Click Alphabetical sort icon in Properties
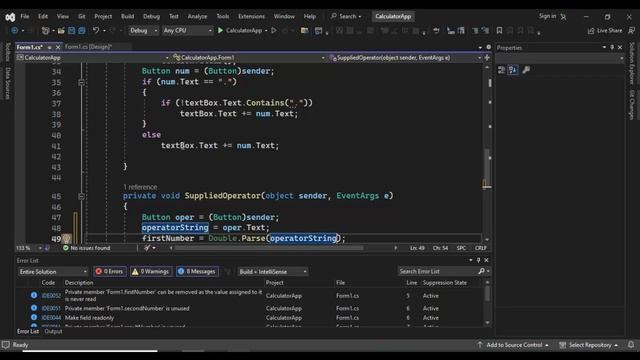The height and width of the screenshot is (360, 640). [x=513, y=70]
